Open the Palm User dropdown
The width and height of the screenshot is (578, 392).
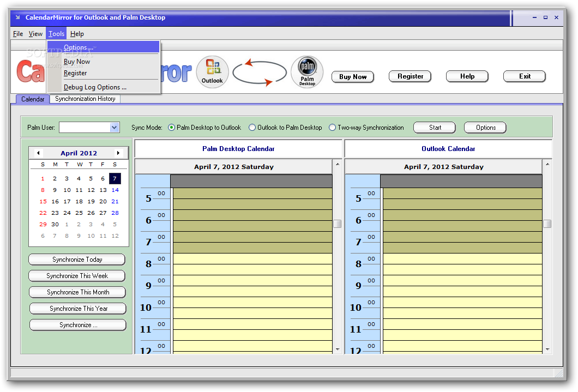tap(115, 128)
